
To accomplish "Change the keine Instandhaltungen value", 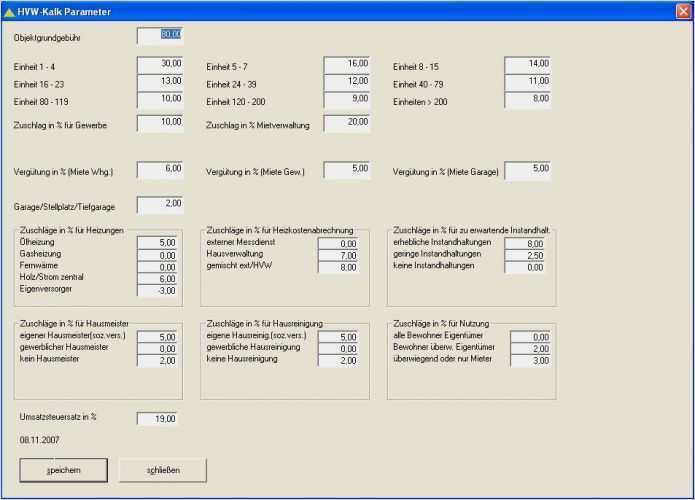I will click(525, 267).
